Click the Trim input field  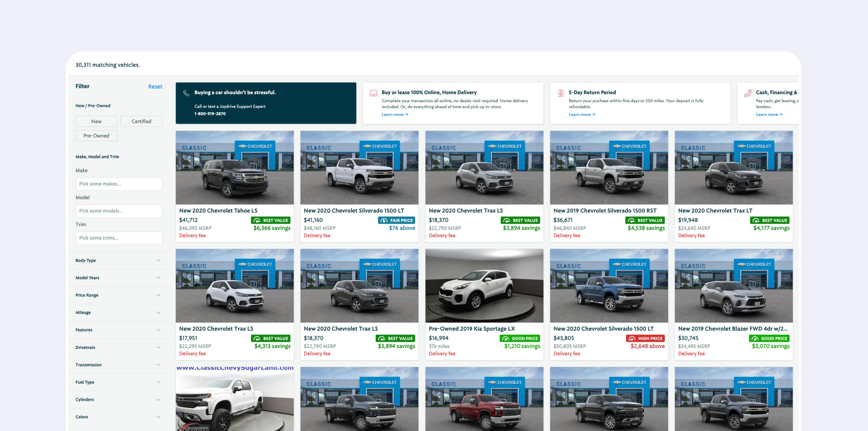point(119,238)
